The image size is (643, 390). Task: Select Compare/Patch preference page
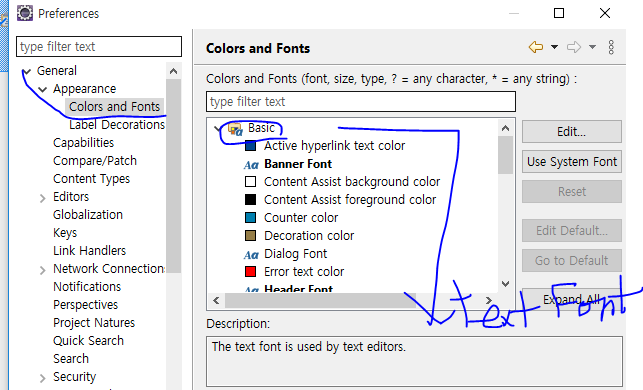point(95,161)
